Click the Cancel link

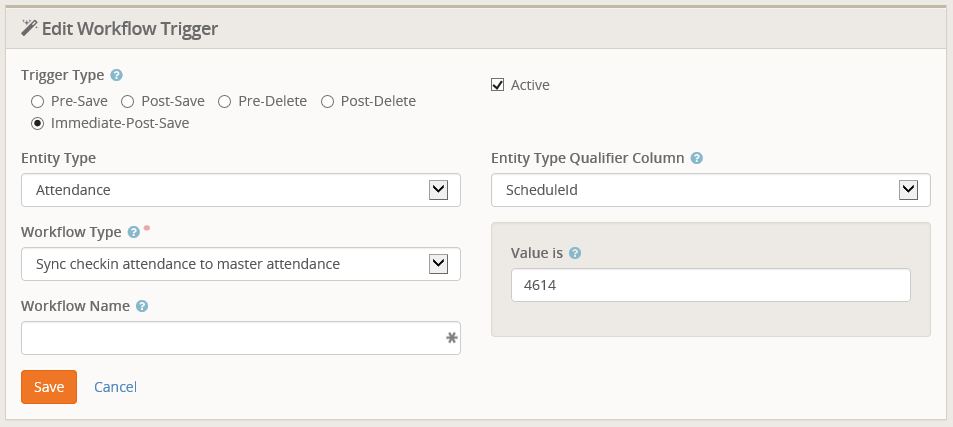(x=115, y=387)
